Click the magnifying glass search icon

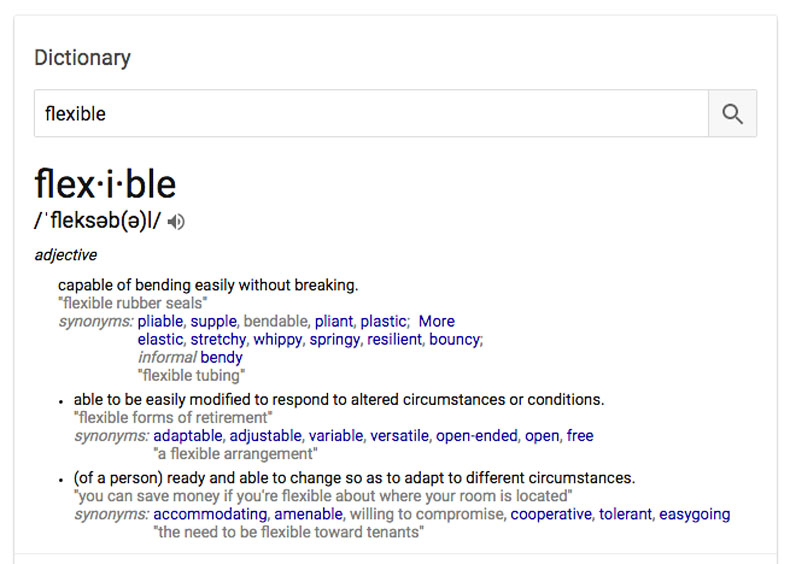click(x=732, y=114)
